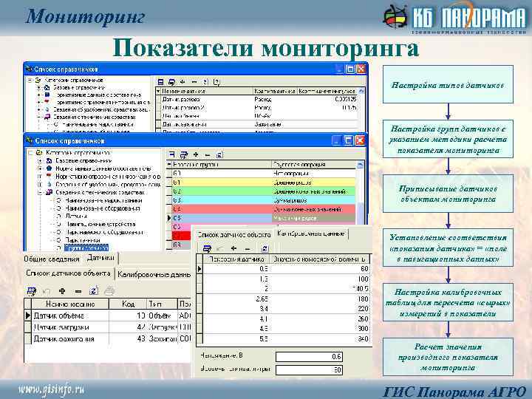The image size is (532, 399).
Task: Click the Название группы column header
Action: point(222,165)
